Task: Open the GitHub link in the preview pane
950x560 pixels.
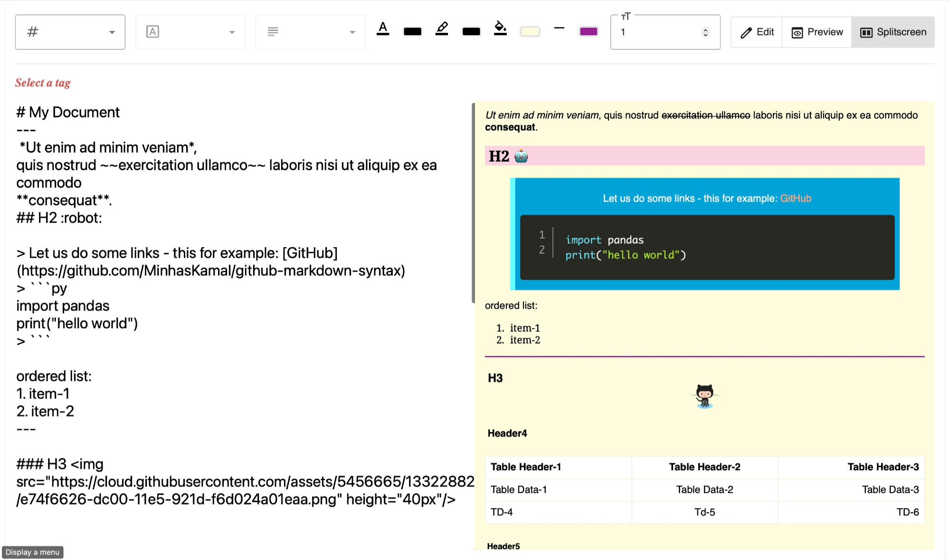Action: (x=796, y=199)
